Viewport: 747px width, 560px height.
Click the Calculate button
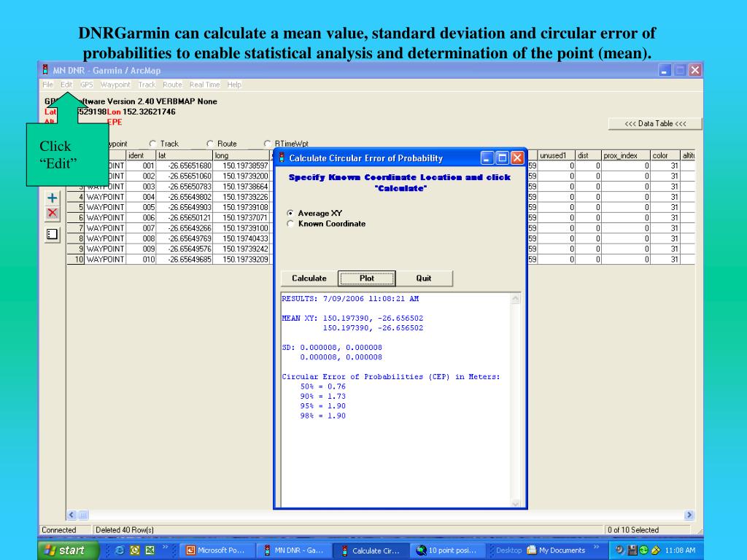coord(309,279)
